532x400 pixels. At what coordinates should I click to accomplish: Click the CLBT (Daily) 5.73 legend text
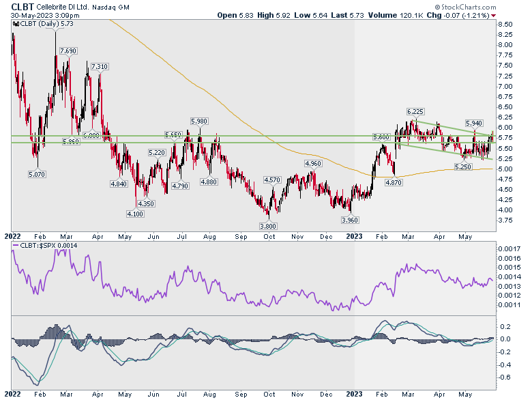point(47,24)
